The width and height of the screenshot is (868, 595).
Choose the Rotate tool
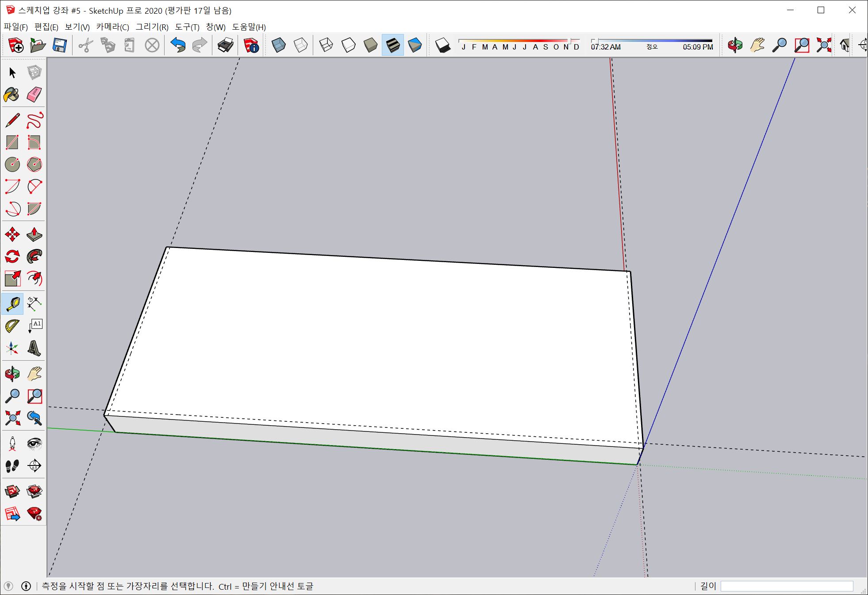(12, 256)
